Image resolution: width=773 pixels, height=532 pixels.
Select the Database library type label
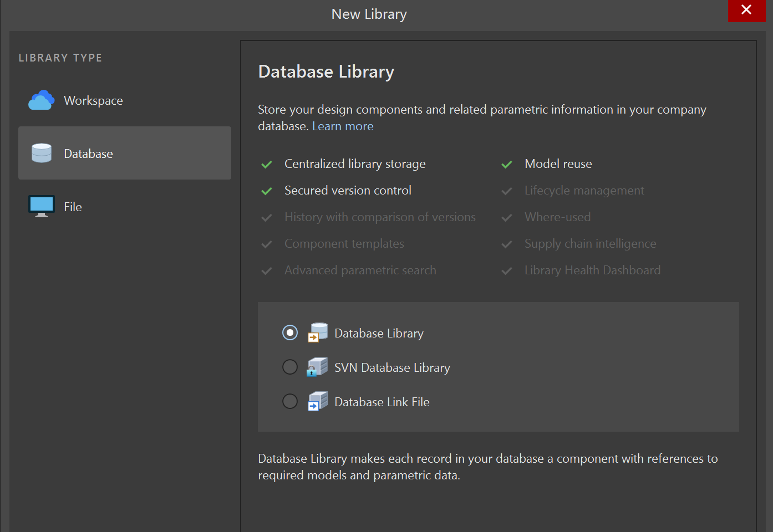(x=88, y=154)
